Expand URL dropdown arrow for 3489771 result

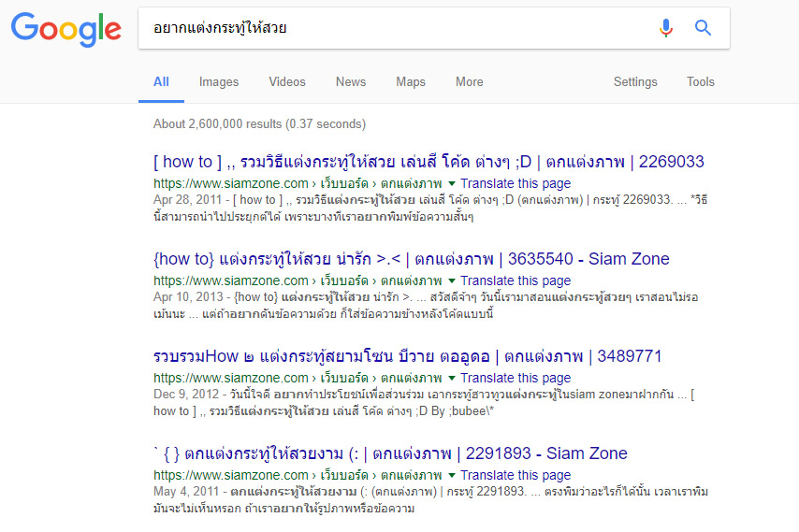pos(452,378)
